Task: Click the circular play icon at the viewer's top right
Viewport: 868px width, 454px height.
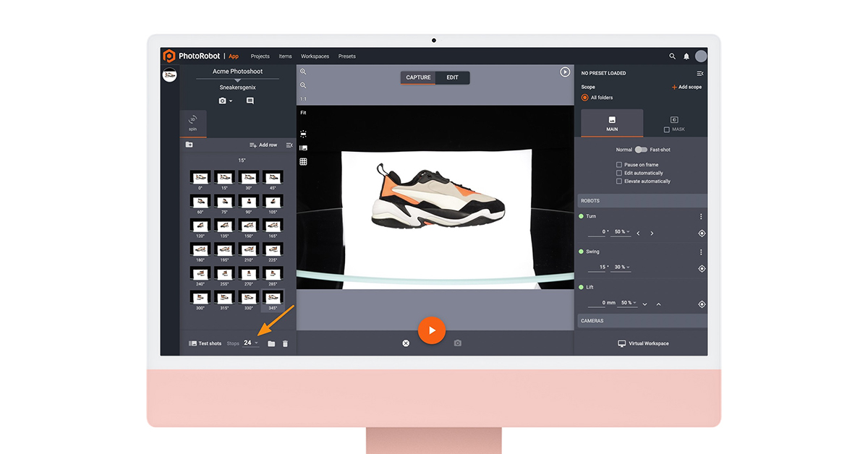Action: pos(565,72)
